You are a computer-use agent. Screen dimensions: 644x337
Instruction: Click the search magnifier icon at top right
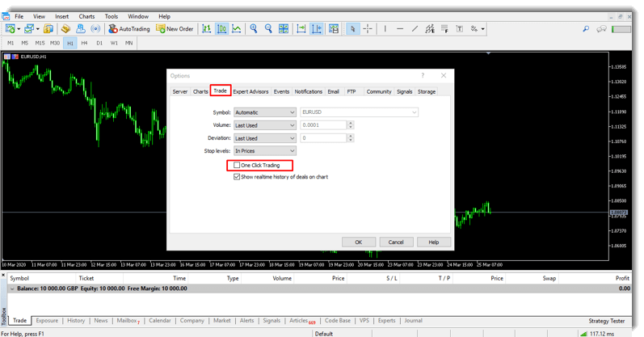(586, 29)
